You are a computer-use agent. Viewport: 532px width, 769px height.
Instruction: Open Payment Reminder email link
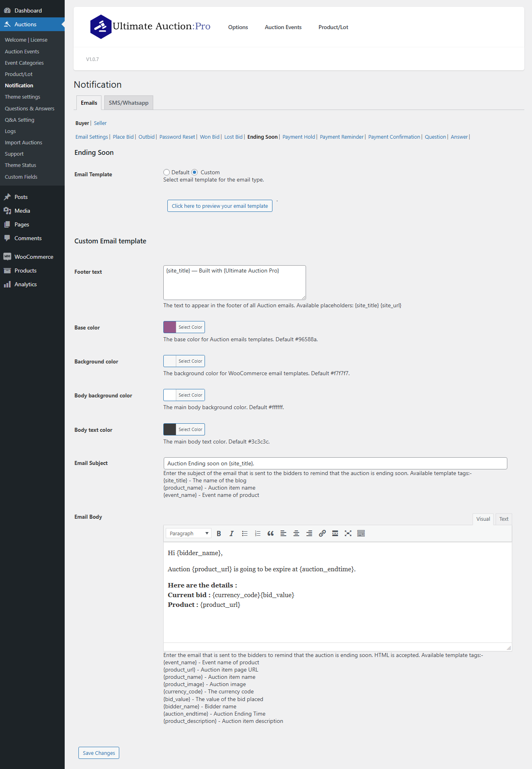coord(342,137)
